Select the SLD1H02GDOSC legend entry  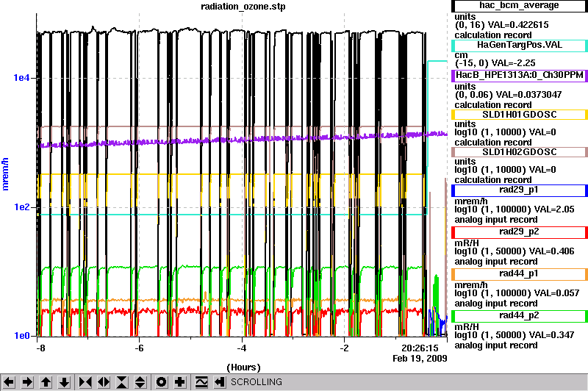(519, 152)
